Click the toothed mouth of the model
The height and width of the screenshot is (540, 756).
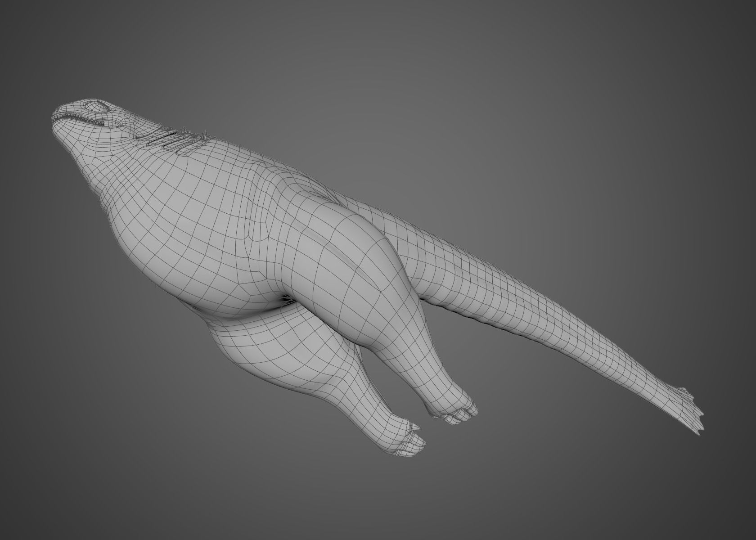[79, 119]
